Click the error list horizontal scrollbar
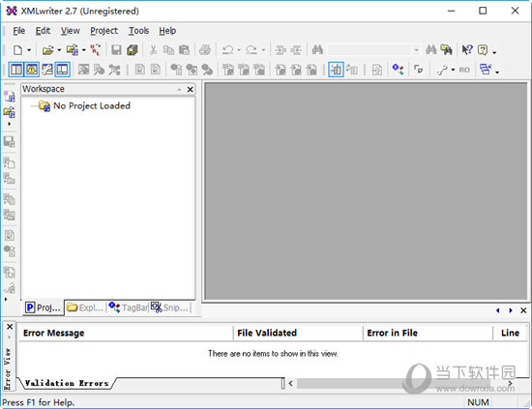This screenshot has width=532, height=409. point(400,383)
